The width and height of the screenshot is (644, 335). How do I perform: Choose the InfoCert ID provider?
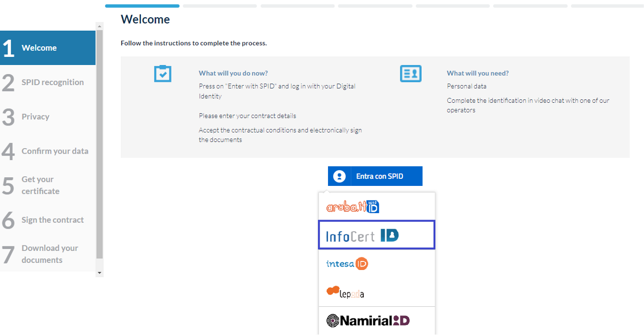click(x=362, y=235)
